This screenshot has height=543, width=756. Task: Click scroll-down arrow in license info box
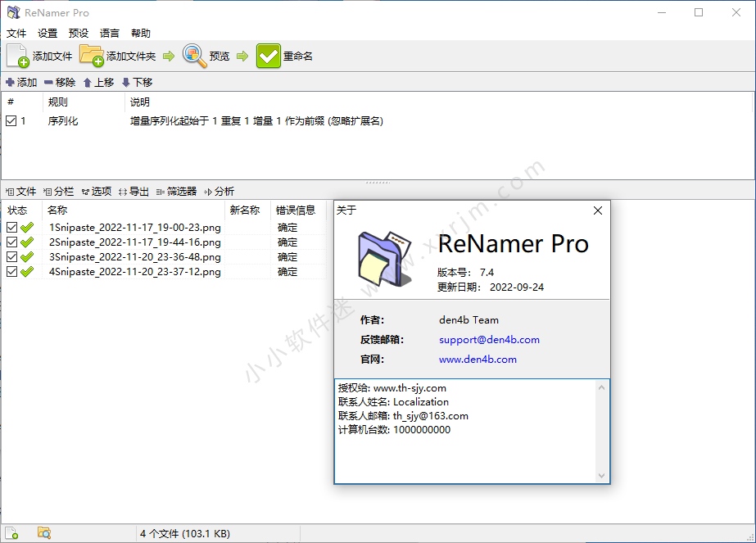point(601,476)
